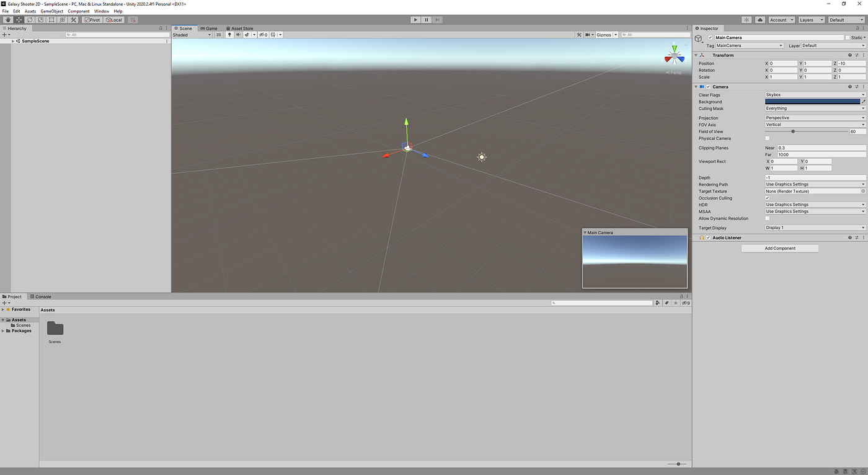The image size is (868, 475).
Task: Click the Directional Light sun icon in Scene
Action: coord(482,157)
